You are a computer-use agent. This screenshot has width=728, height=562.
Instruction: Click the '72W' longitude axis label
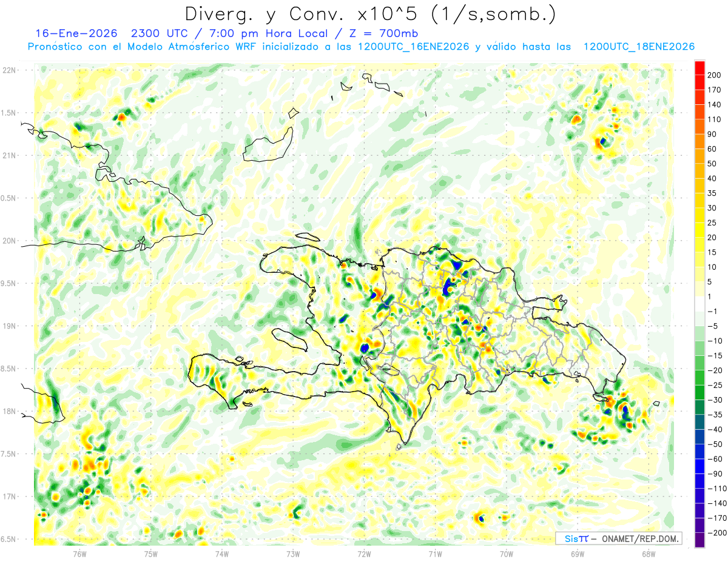point(364,554)
